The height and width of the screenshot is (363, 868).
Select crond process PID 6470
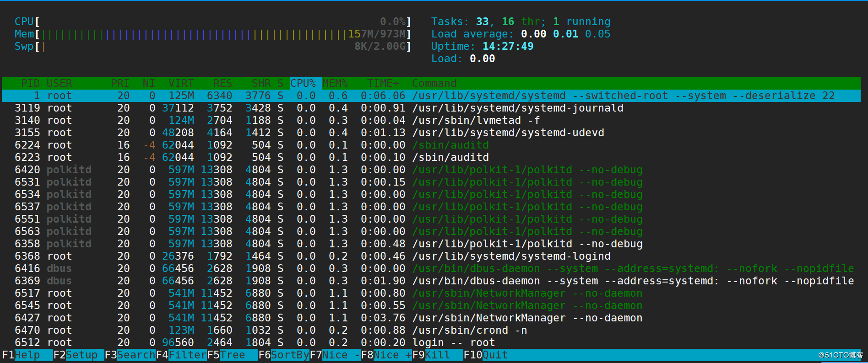431,330
